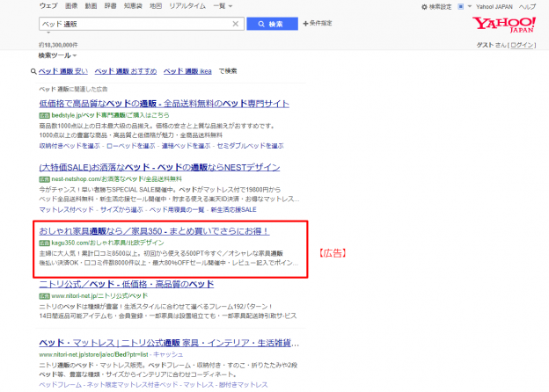Click the www.nitori-net.jp ad URL
549x392 pixels.
pos(99,296)
